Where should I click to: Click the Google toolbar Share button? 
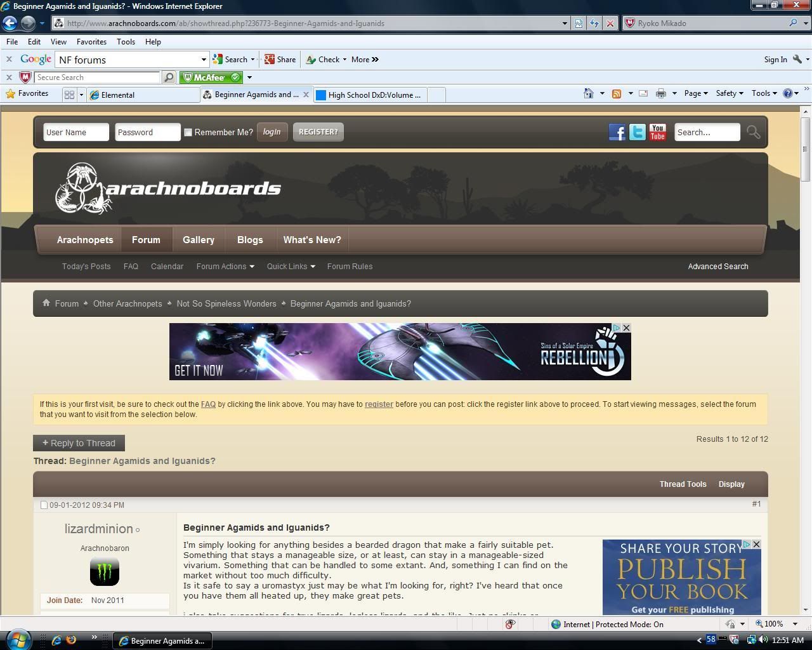(x=280, y=60)
